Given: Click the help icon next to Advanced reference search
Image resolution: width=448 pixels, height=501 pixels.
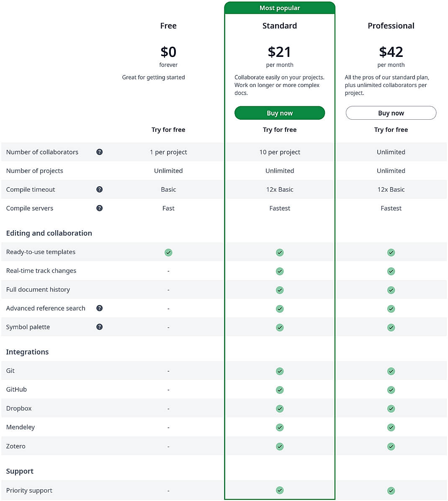Looking at the screenshot, I should (x=99, y=308).
